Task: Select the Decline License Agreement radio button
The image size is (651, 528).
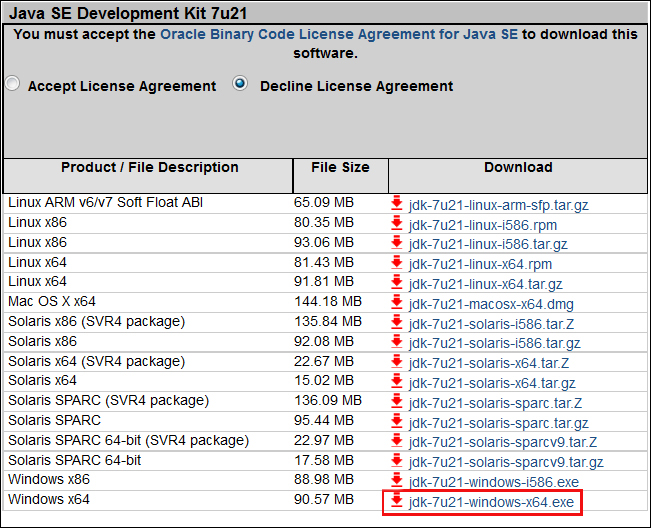Action: click(x=240, y=85)
